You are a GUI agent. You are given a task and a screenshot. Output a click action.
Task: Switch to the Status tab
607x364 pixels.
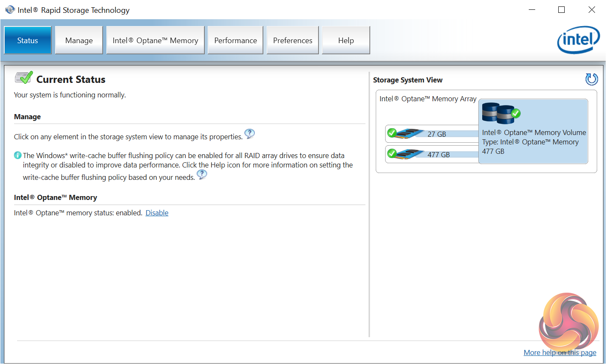click(28, 41)
